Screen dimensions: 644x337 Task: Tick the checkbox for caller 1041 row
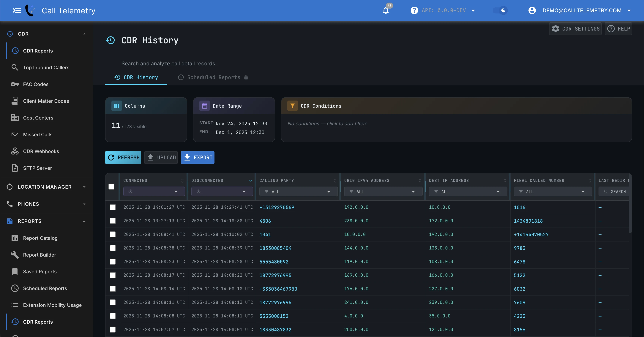pos(113,234)
